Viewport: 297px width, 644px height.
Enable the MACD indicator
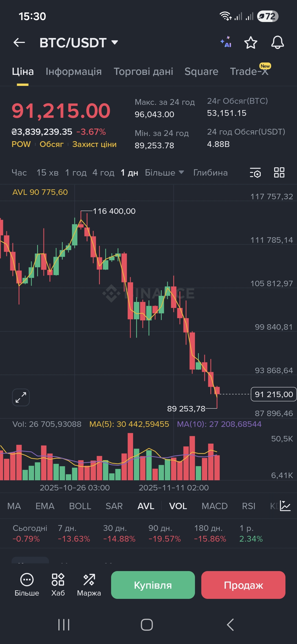[x=215, y=506]
